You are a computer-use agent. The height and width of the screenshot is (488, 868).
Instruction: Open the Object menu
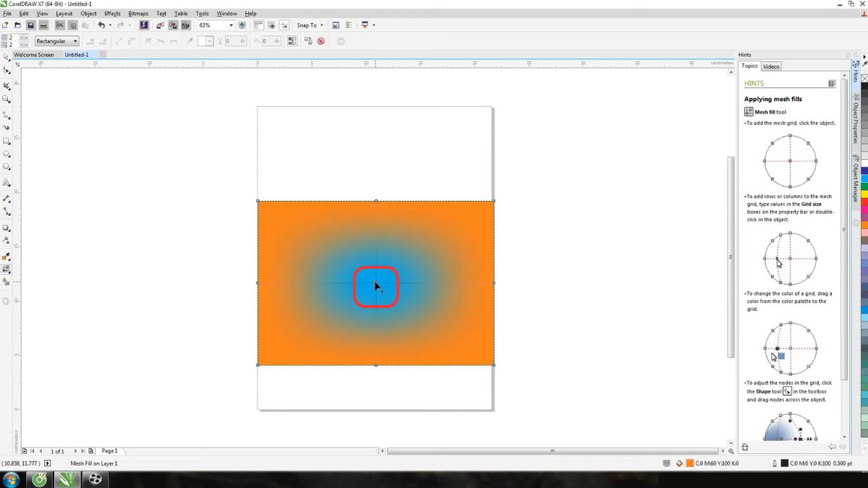point(88,14)
